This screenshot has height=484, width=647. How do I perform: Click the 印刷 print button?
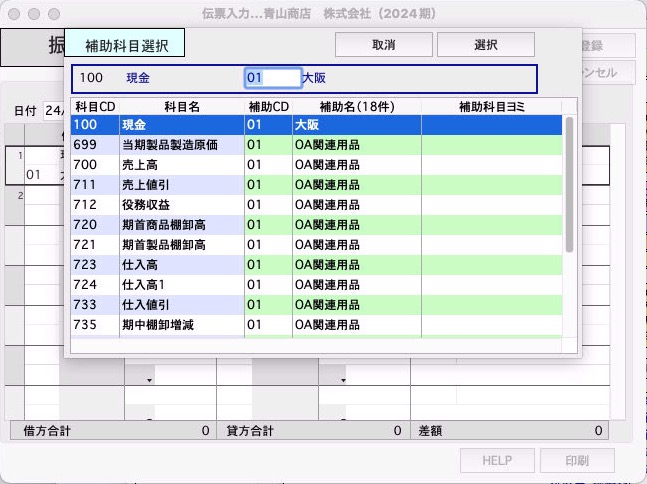coord(577,460)
